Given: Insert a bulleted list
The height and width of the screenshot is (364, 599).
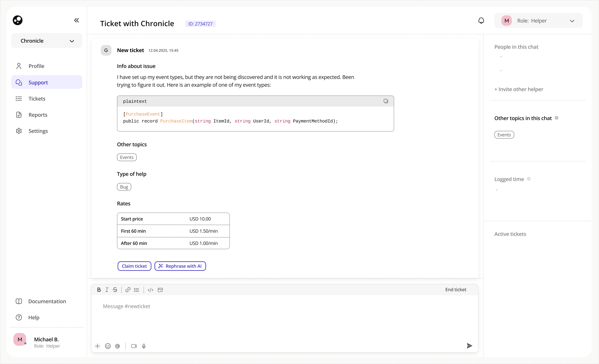Looking at the screenshot, I should pos(137,290).
